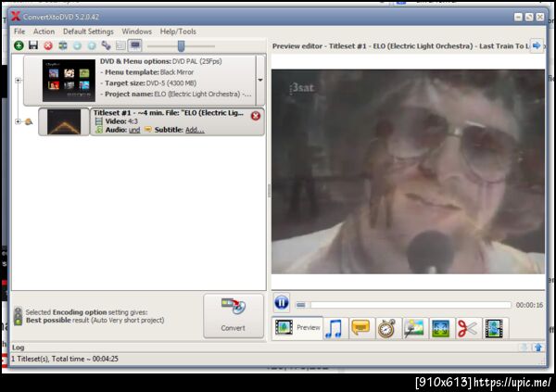Click 'Target size: DVD-5 (4300 MB)' line
Viewport: 556px width, 392px height.
pos(148,83)
